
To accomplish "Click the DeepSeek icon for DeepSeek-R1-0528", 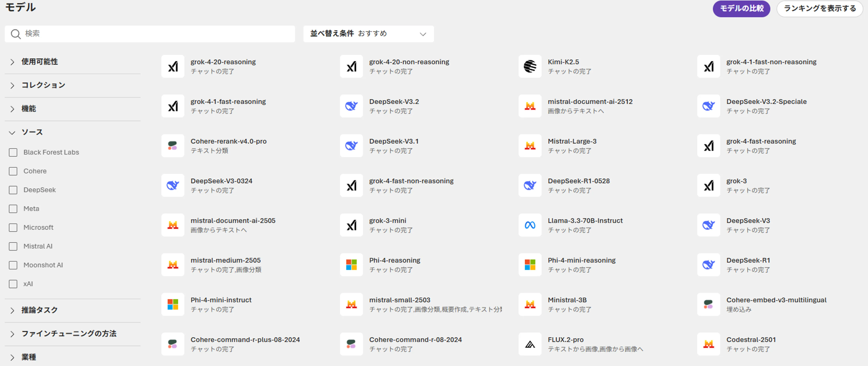I will 530,186.
